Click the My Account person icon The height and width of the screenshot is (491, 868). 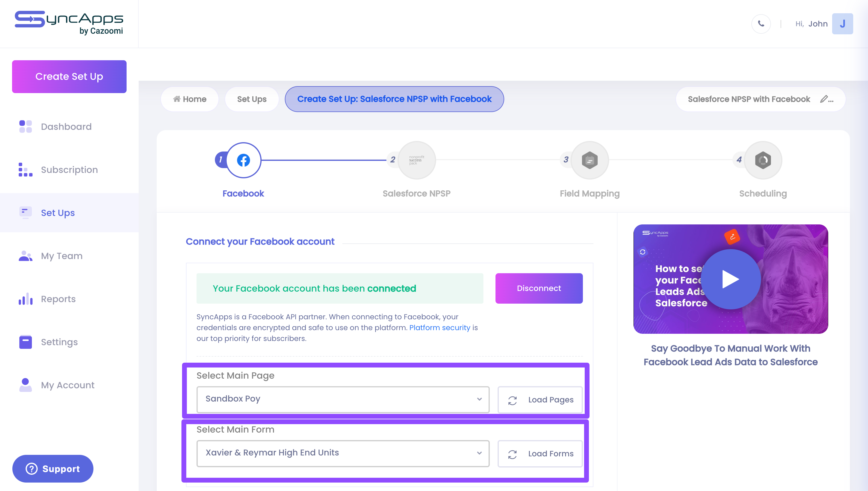click(26, 385)
